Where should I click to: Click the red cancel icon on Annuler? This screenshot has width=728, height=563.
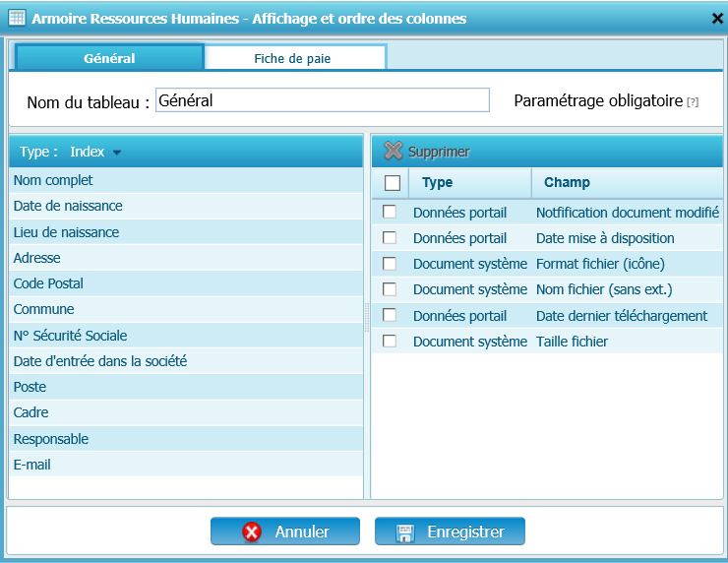[252, 532]
